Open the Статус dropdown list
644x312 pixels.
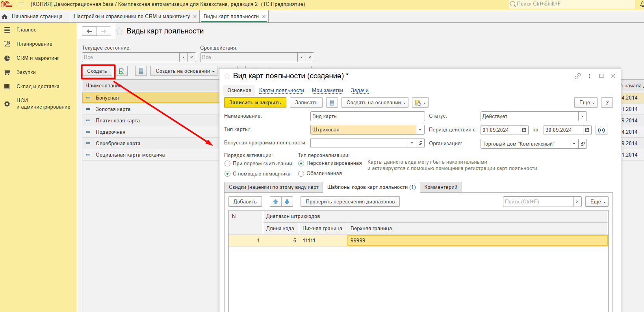click(582, 116)
